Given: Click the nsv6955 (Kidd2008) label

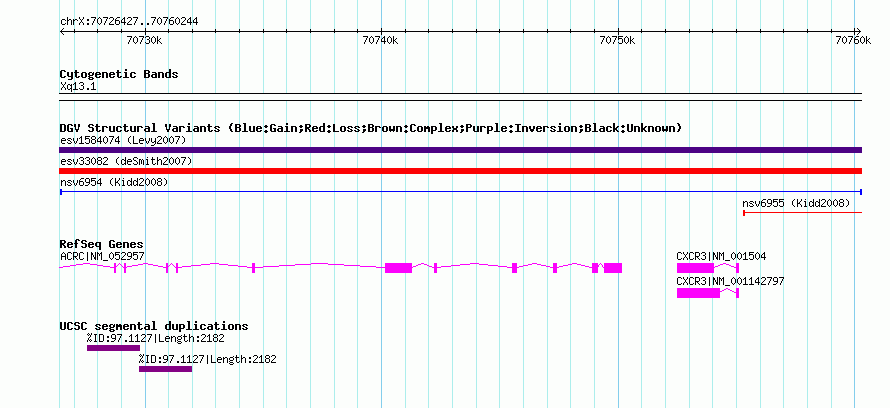Looking at the screenshot, I should [796, 203].
